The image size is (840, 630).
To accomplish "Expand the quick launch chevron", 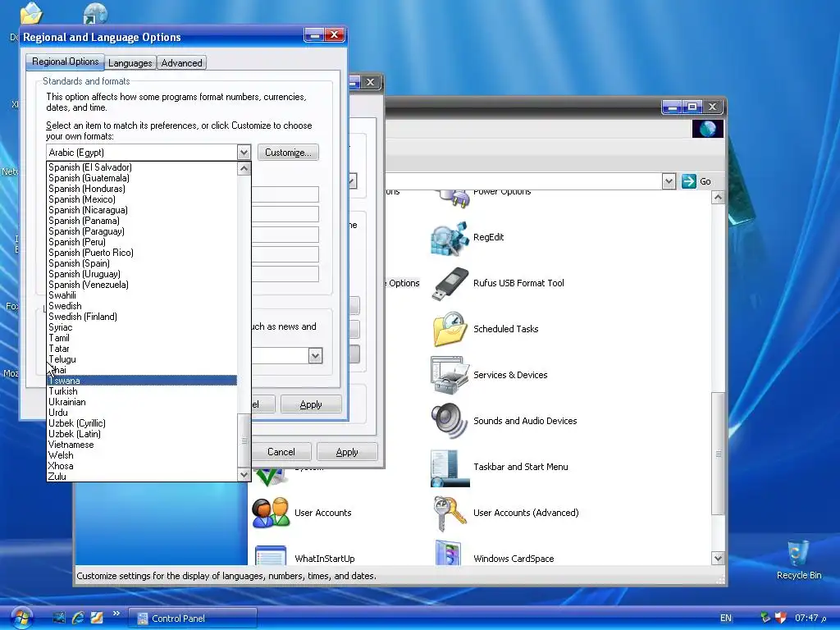I will [116, 614].
